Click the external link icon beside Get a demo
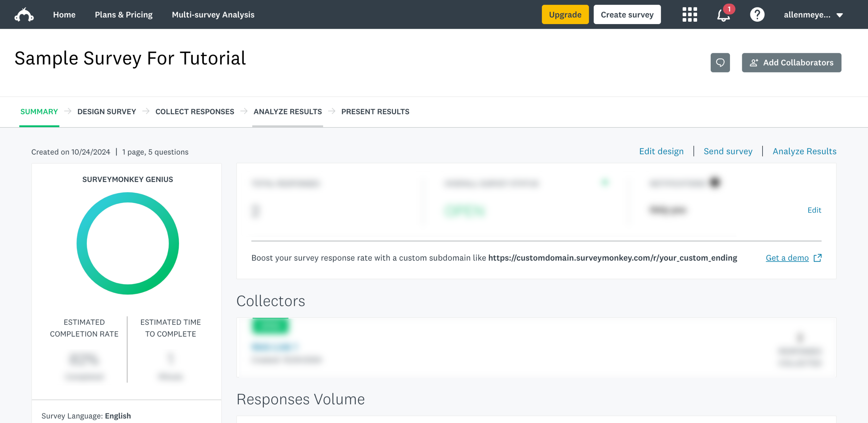The height and width of the screenshot is (423, 868). pyautogui.click(x=818, y=258)
